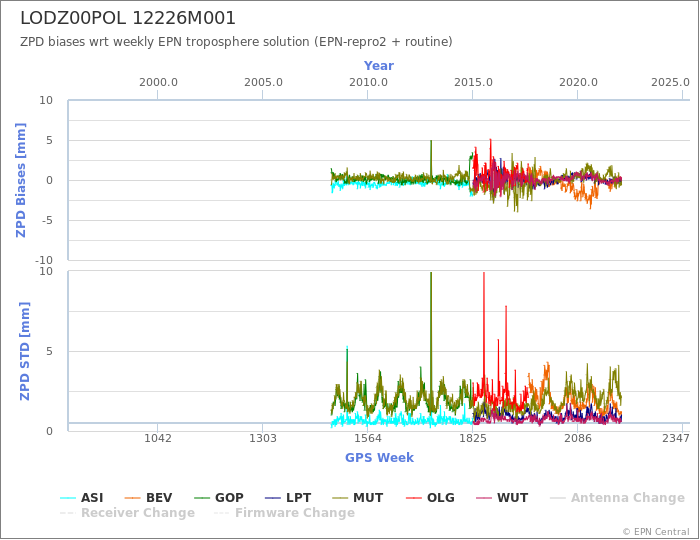
Task: Click the 2015.0 year tick label
Action: (x=473, y=83)
